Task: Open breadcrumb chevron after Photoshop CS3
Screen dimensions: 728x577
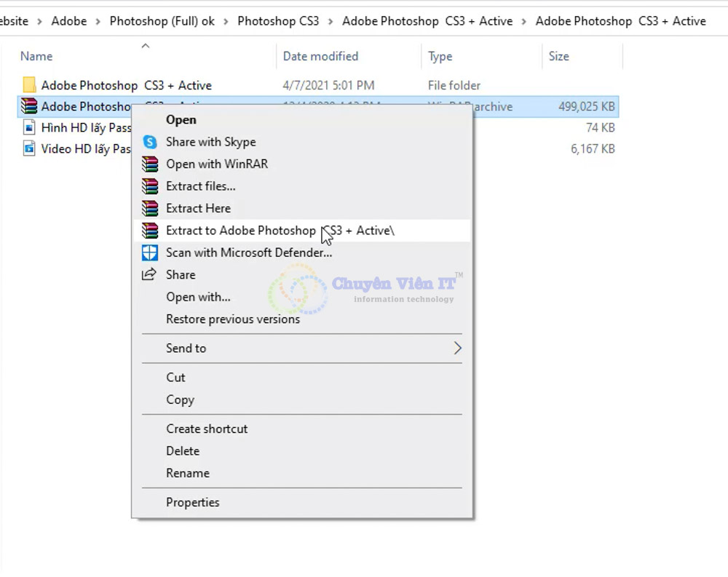Action: [x=331, y=21]
